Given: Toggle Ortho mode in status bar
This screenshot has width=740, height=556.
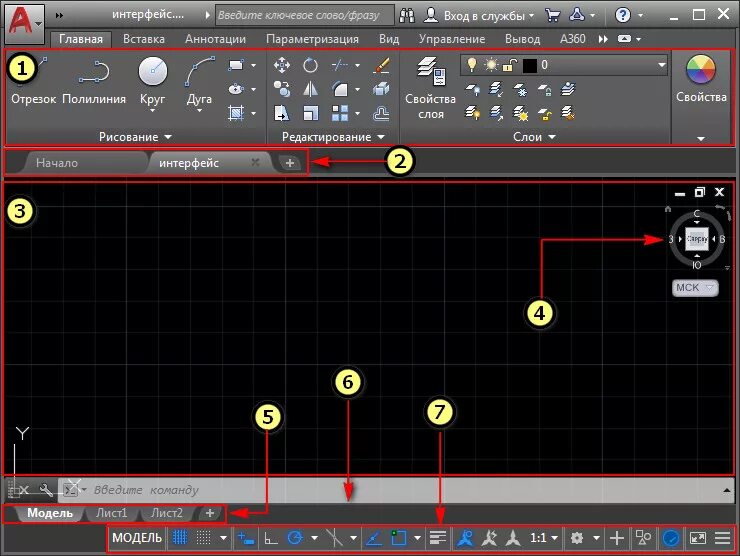Looking at the screenshot, I should [x=270, y=538].
